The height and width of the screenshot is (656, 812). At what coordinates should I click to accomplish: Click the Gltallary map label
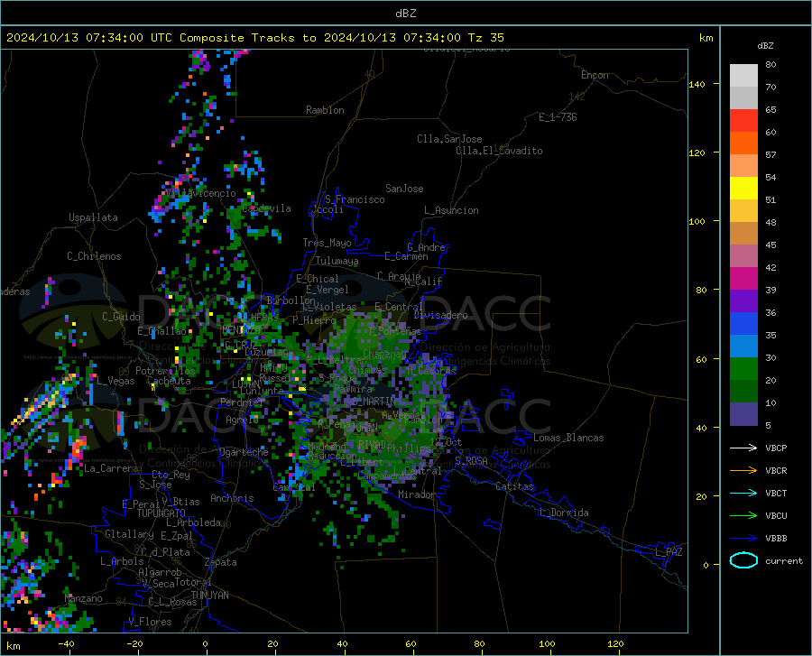click(129, 534)
